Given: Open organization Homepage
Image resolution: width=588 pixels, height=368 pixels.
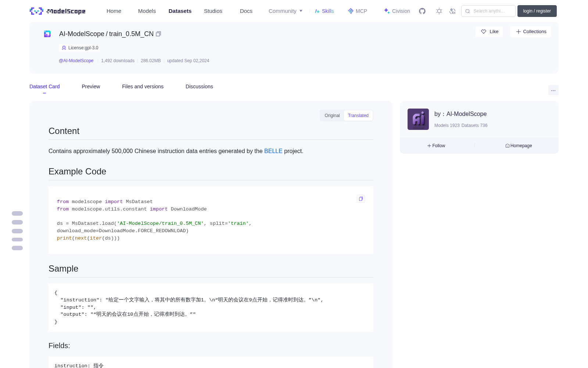Looking at the screenshot, I should [x=519, y=146].
